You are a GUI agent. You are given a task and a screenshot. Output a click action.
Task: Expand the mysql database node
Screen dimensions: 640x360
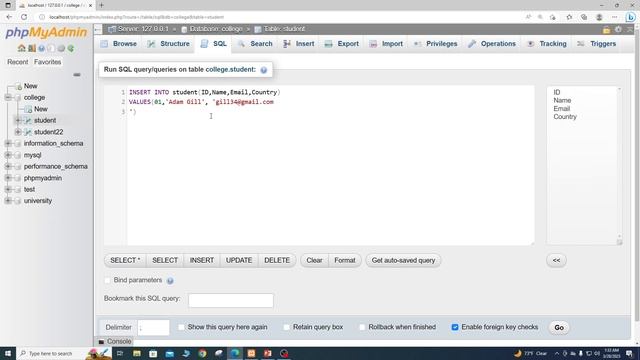click(x=8, y=155)
